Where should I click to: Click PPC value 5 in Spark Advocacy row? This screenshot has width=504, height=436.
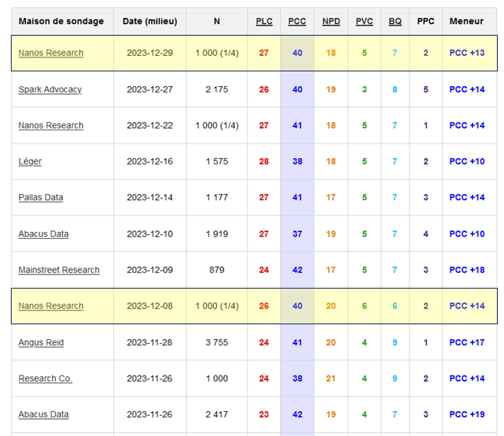426,89
